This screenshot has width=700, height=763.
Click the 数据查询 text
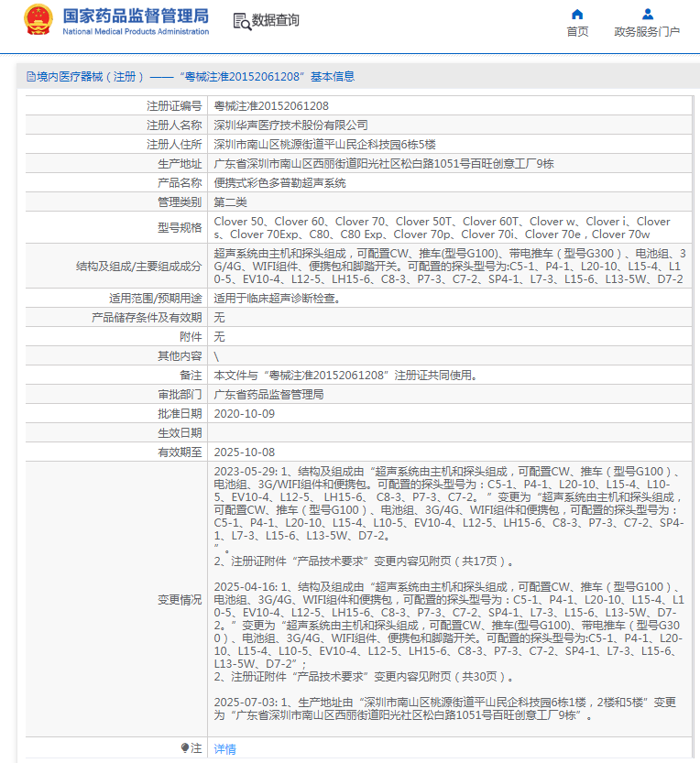[x=276, y=20]
